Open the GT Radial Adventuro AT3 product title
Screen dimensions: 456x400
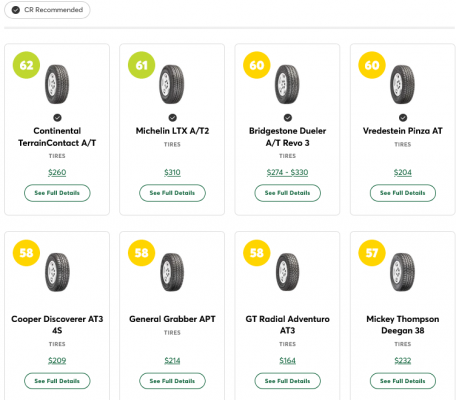pyautogui.click(x=287, y=325)
